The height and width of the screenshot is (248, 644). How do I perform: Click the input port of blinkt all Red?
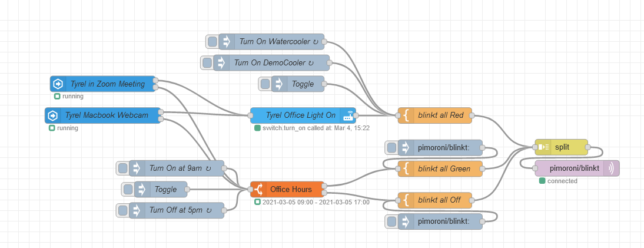pyautogui.click(x=398, y=115)
